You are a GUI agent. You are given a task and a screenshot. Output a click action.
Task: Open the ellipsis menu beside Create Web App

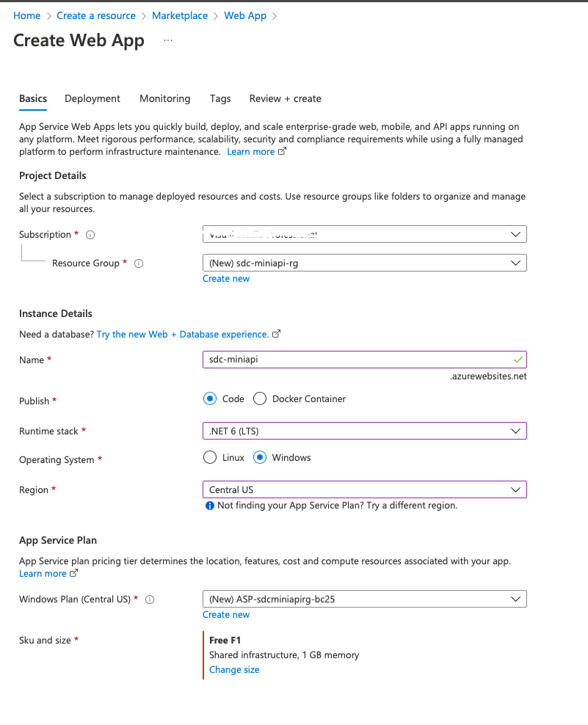(x=167, y=40)
